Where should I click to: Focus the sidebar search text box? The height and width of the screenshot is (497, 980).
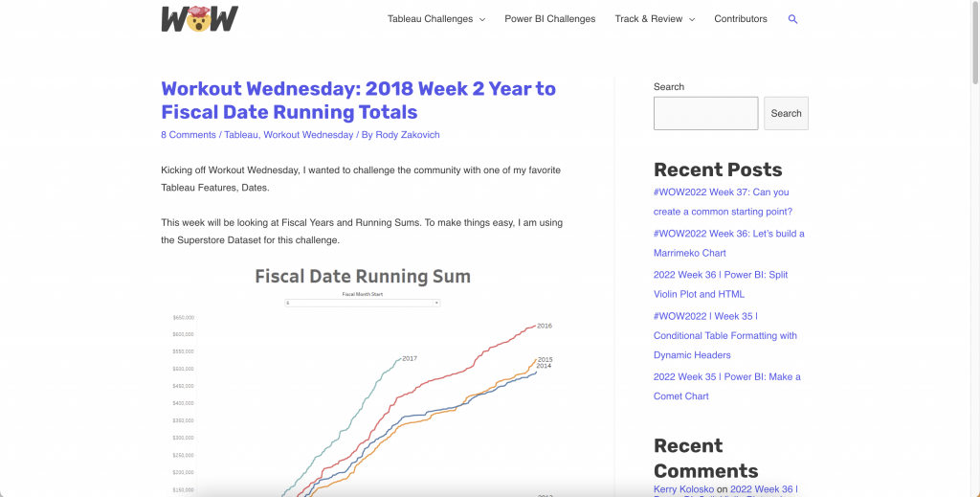pyautogui.click(x=705, y=113)
